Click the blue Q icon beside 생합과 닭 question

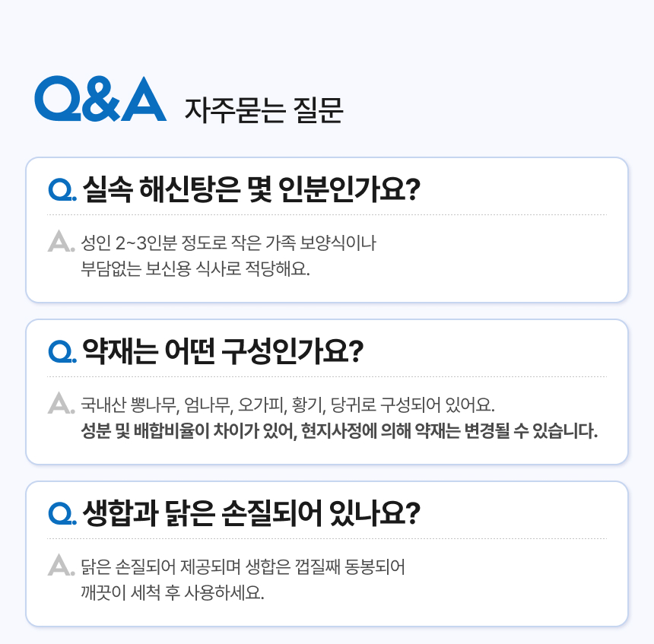click(x=59, y=512)
